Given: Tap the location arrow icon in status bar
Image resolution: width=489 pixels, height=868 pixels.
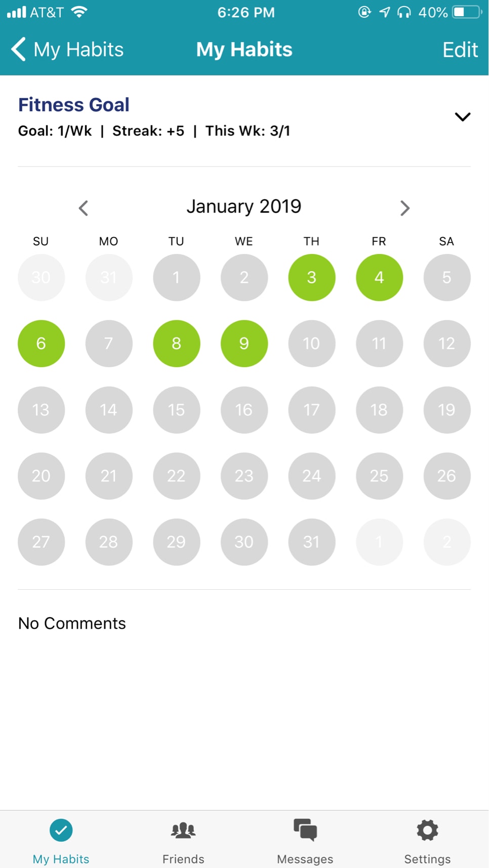Looking at the screenshot, I should [x=385, y=12].
